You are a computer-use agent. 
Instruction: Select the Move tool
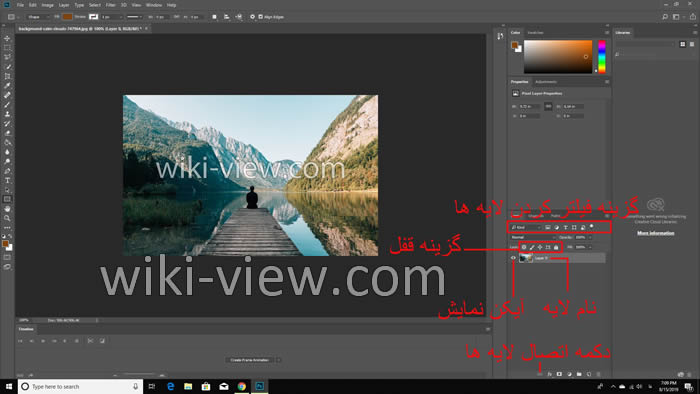[x=7, y=38]
